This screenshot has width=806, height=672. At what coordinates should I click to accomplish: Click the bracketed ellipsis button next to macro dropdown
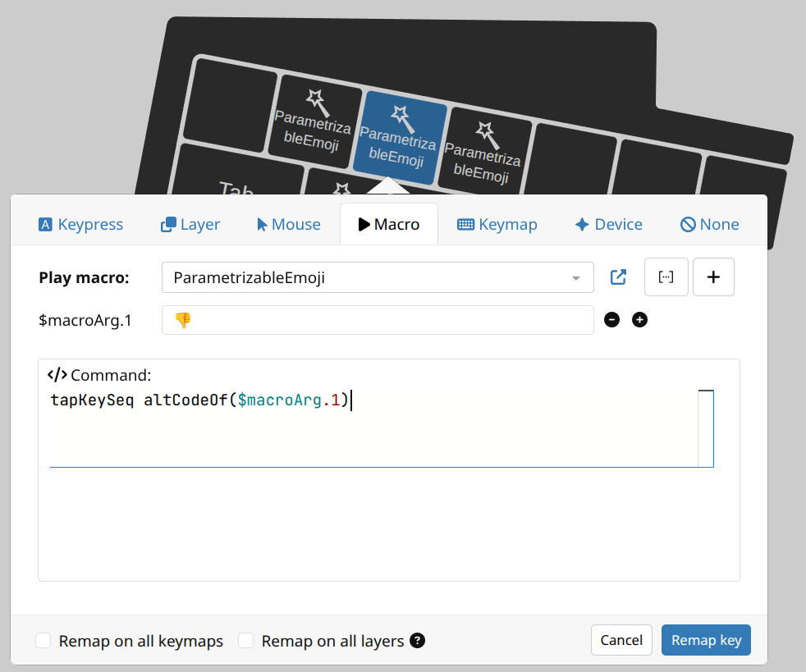(x=666, y=277)
